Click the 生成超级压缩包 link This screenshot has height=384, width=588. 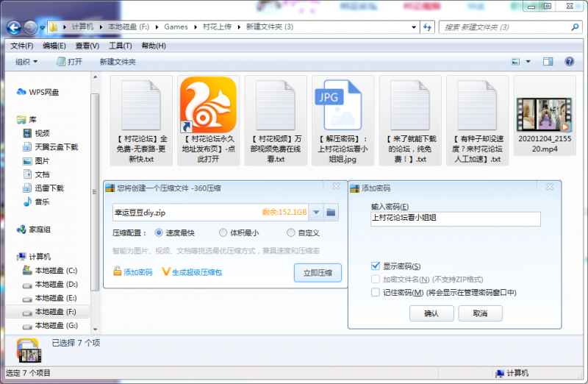point(191,272)
